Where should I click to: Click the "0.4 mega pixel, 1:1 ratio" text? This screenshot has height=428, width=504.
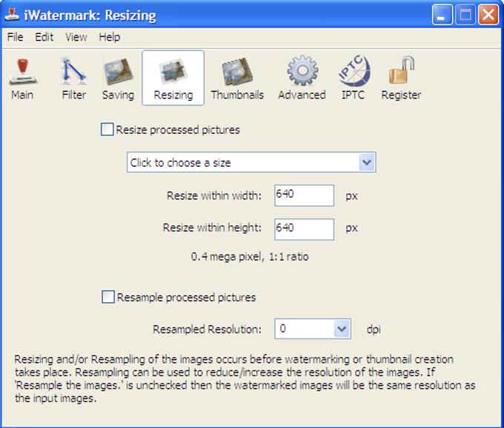[x=250, y=256]
